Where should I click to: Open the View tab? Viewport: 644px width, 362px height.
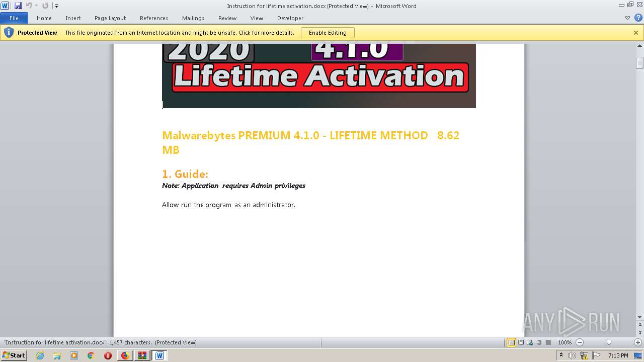pos(257,18)
